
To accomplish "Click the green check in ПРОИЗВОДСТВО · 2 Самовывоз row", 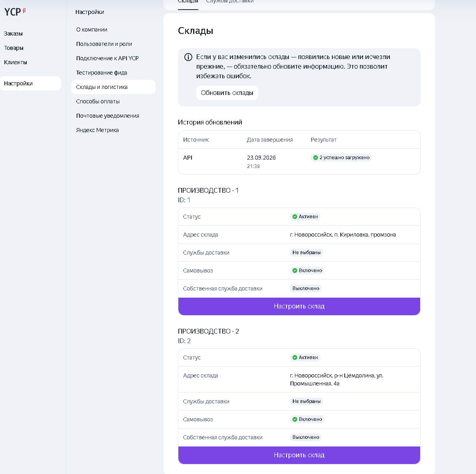I will pos(294,419).
